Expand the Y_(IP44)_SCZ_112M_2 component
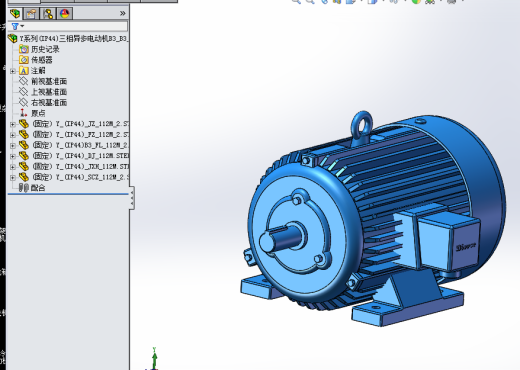 13,178
